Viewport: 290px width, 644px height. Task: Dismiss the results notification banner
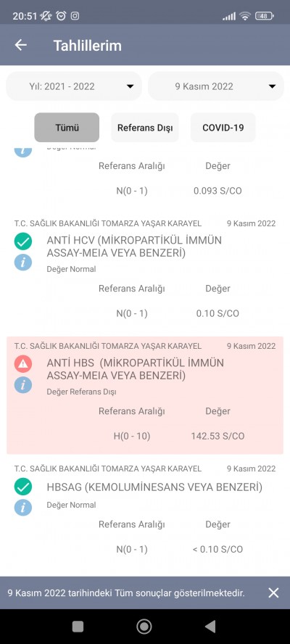click(x=273, y=593)
